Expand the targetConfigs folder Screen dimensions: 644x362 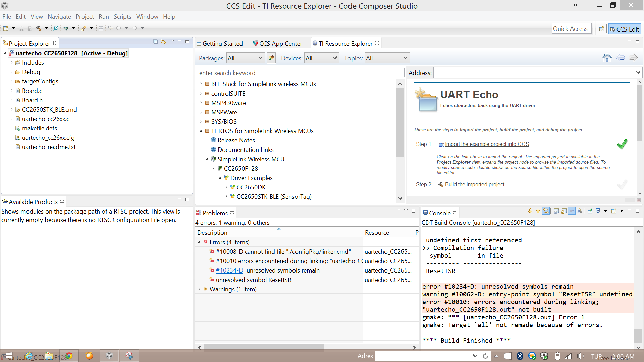point(12,81)
